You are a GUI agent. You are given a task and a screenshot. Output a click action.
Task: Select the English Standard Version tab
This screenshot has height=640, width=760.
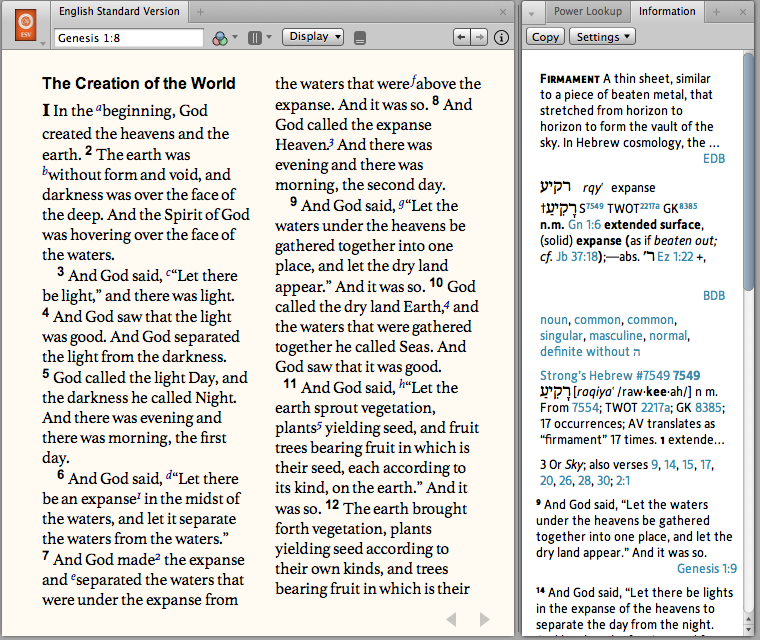119,11
